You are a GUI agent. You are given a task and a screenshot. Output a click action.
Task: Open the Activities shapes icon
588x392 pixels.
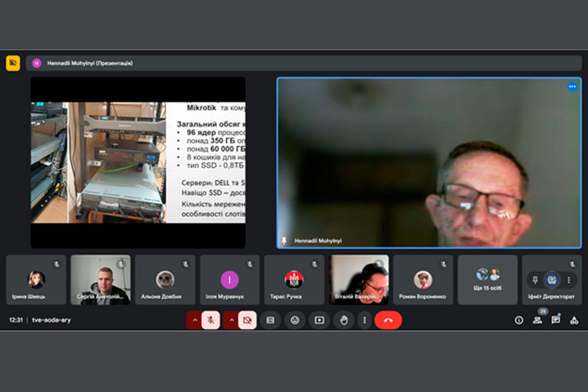(574, 320)
